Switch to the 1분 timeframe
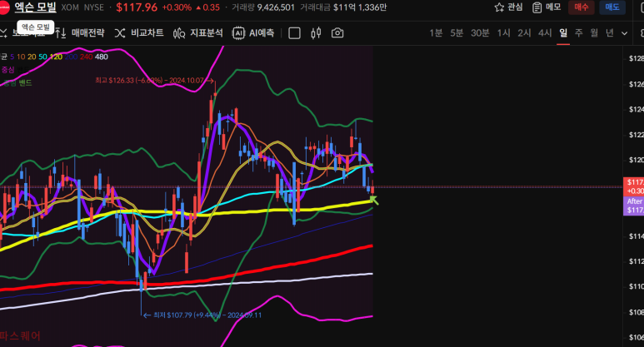Image resolution: width=644 pixels, height=347 pixels. click(436, 32)
